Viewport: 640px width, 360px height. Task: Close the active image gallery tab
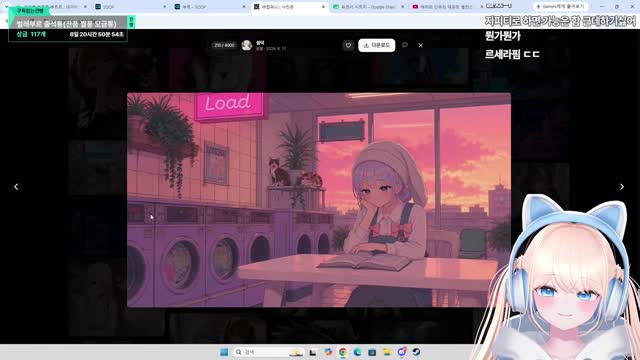click(x=323, y=7)
